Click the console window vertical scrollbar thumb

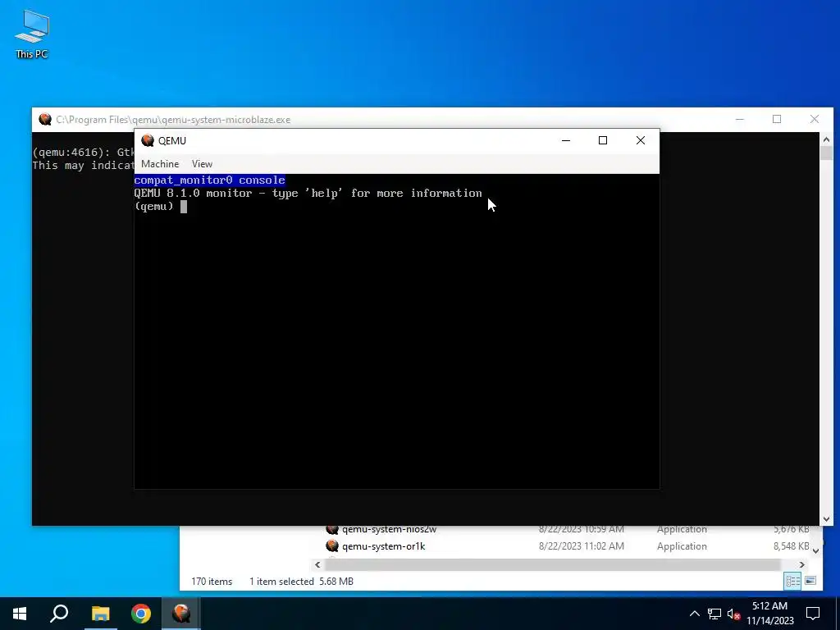tap(826, 153)
